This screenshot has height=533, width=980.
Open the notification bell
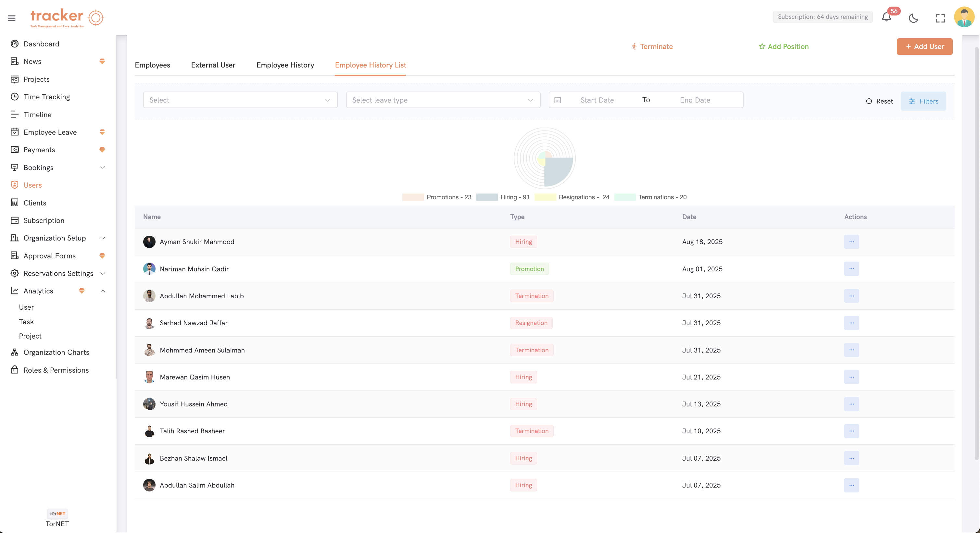pyautogui.click(x=886, y=18)
